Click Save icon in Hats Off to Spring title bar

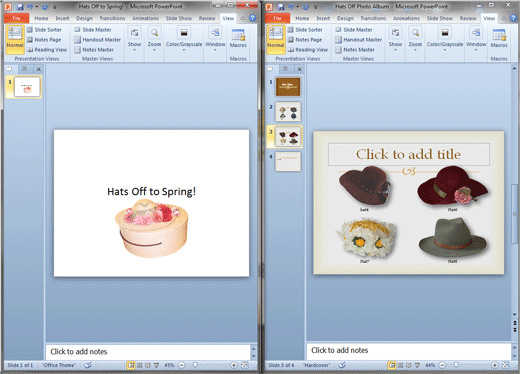(x=20, y=7)
